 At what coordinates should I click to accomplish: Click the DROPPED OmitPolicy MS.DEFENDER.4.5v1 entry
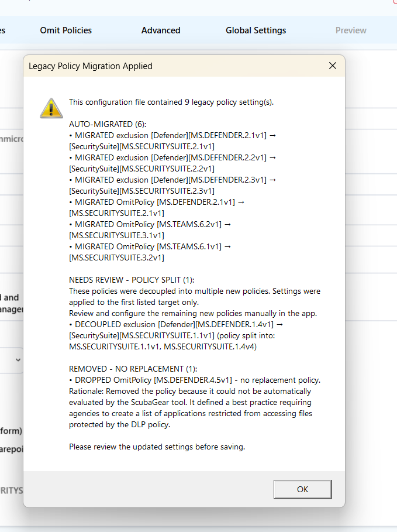tap(195, 380)
